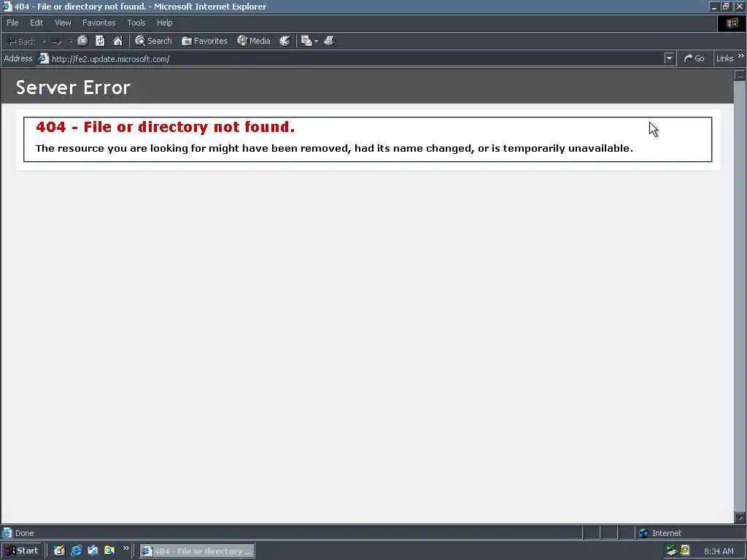
Task: Click the resource might have been removed message
Action: (334, 149)
